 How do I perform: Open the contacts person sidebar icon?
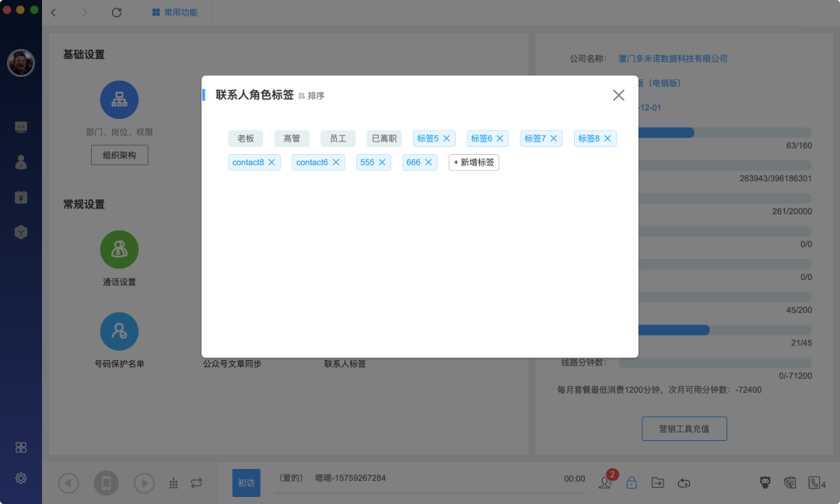click(21, 163)
